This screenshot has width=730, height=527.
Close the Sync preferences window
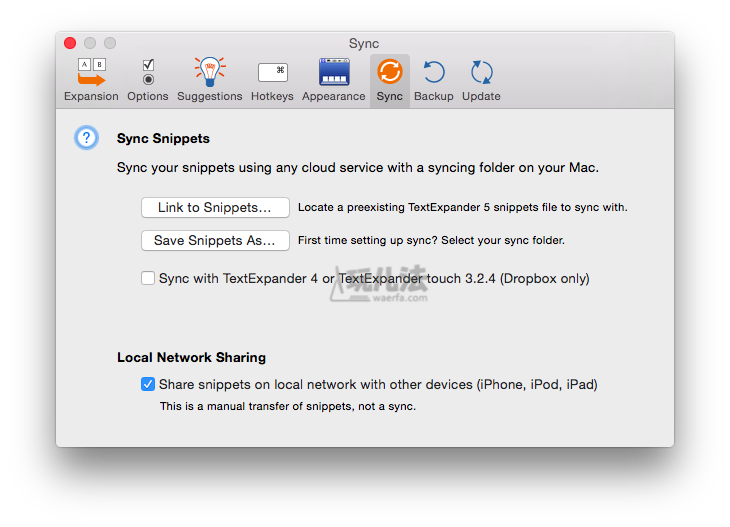click(70, 43)
